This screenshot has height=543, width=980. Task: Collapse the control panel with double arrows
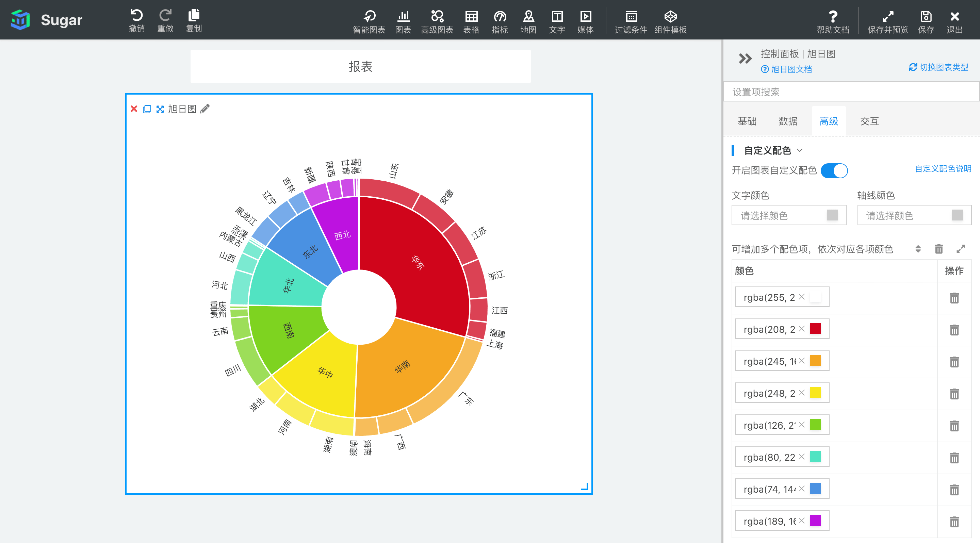click(745, 59)
